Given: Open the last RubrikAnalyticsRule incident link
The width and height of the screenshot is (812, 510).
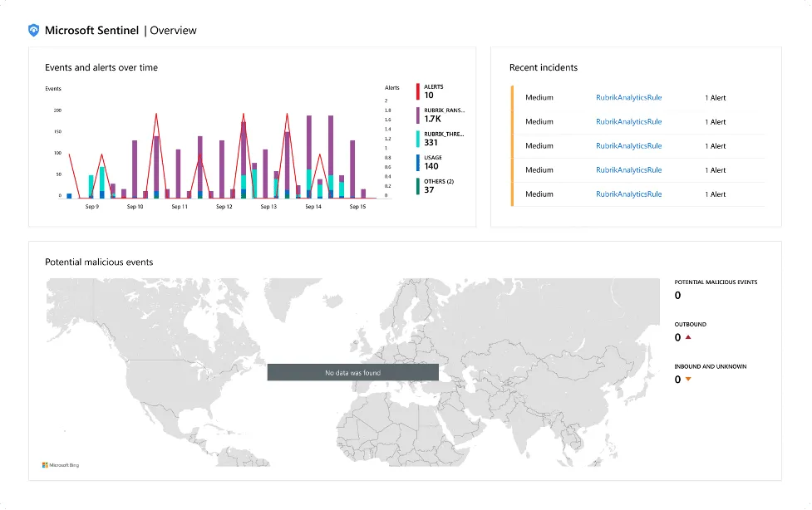Looking at the screenshot, I should (x=629, y=194).
